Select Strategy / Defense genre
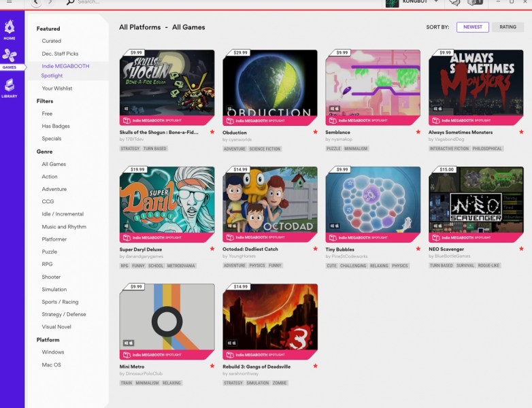Viewport: 532px width, 408px height. coord(64,314)
